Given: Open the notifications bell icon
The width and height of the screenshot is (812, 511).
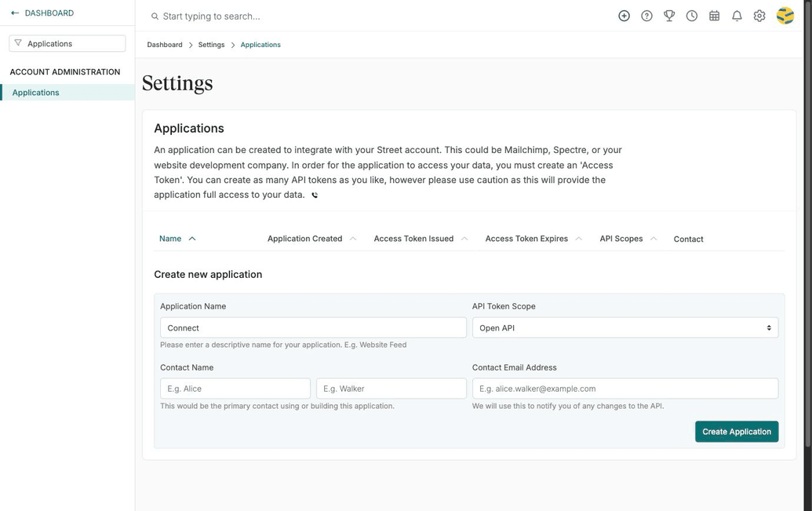Looking at the screenshot, I should [737, 16].
